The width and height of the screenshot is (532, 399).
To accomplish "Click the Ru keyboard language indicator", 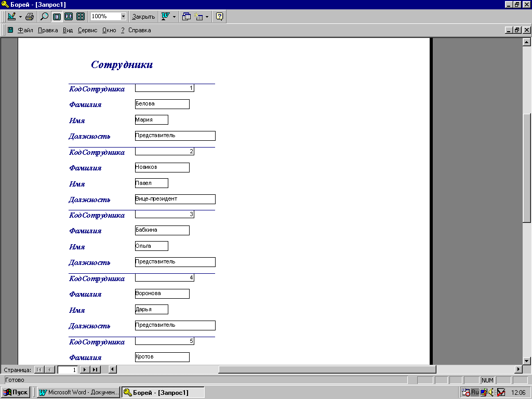I will (475, 392).
